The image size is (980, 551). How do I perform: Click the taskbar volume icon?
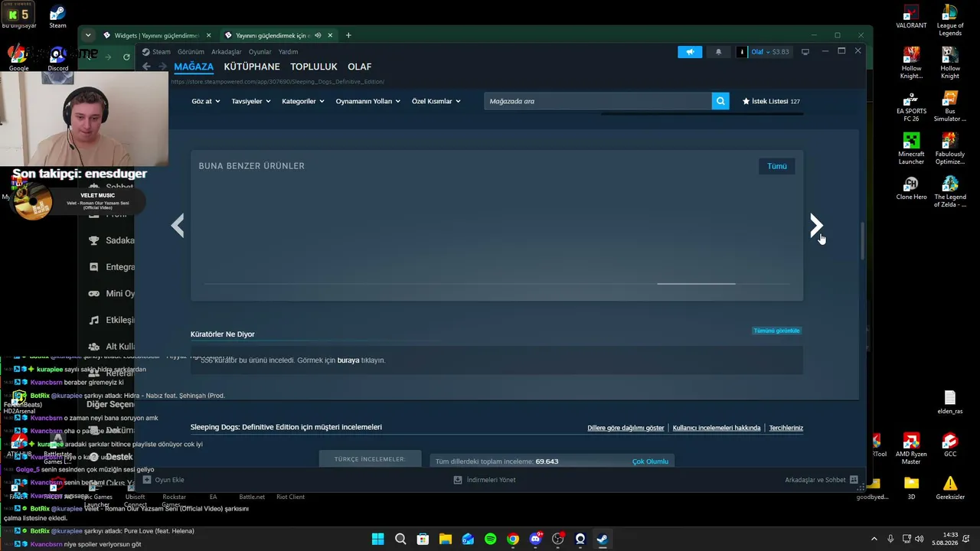(919, 539)
